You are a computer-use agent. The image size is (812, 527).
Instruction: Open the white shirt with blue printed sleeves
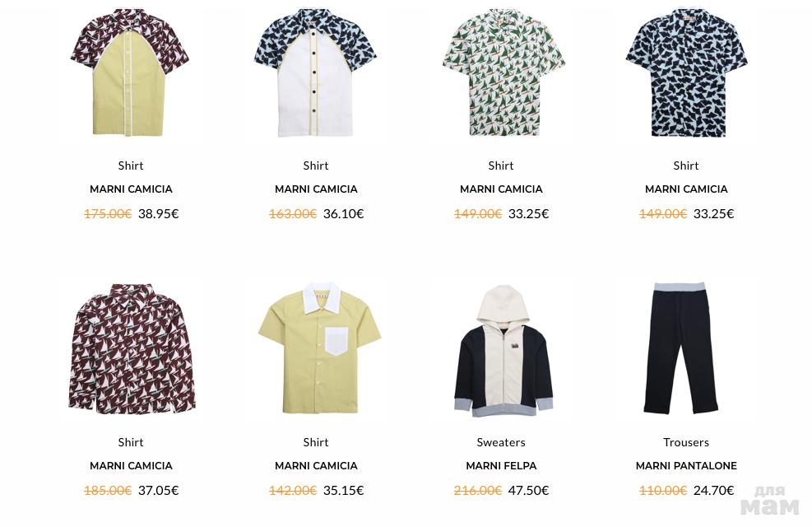coord(315,73)
